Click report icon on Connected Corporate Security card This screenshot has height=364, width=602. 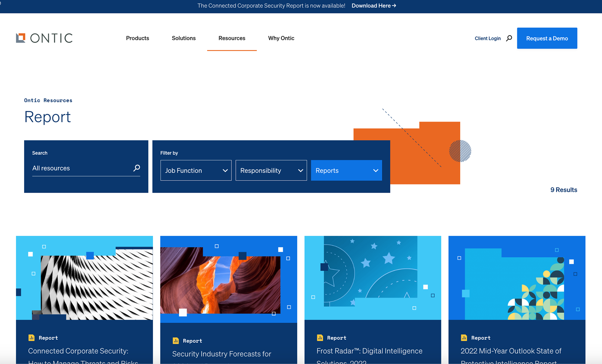(x=31, y=338)
